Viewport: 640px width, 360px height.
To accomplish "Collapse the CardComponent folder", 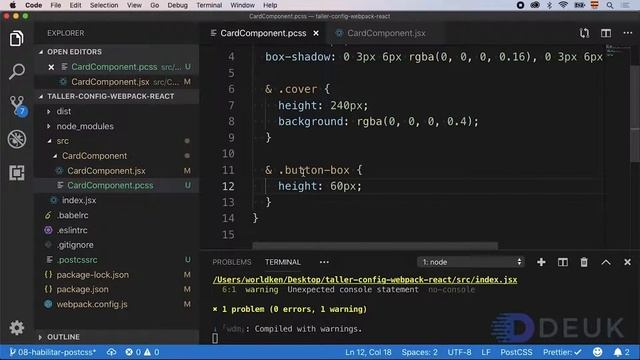I will pyautogui.click(x=94, y=156).
